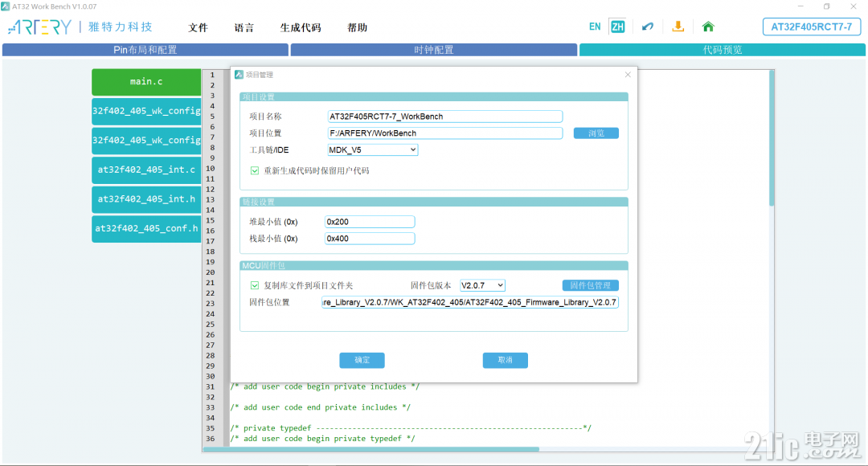The image size is (868, 466).
Task: Click the 项目位置 path field
Action: tap(445, 133)
